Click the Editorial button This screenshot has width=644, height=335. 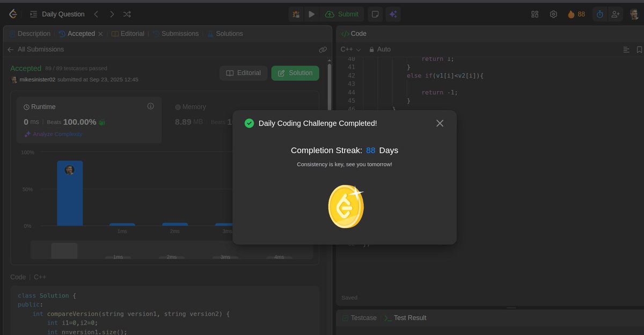tap(244, 73)
